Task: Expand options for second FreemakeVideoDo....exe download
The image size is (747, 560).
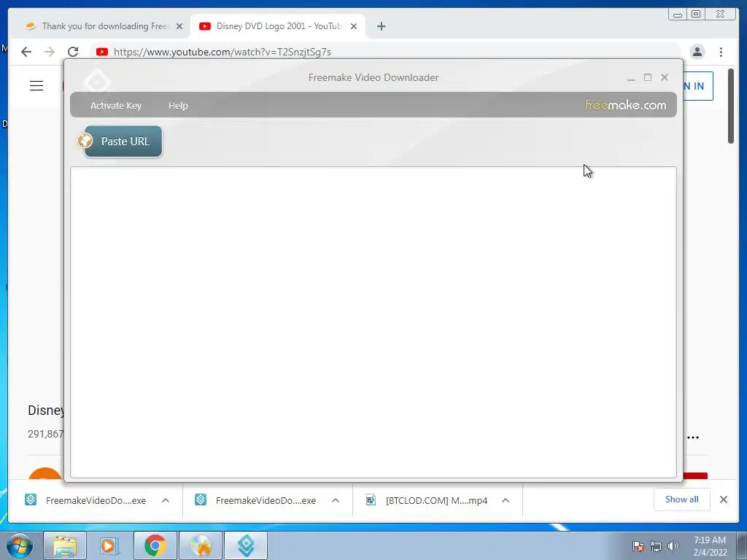Action: pos(336,500)
